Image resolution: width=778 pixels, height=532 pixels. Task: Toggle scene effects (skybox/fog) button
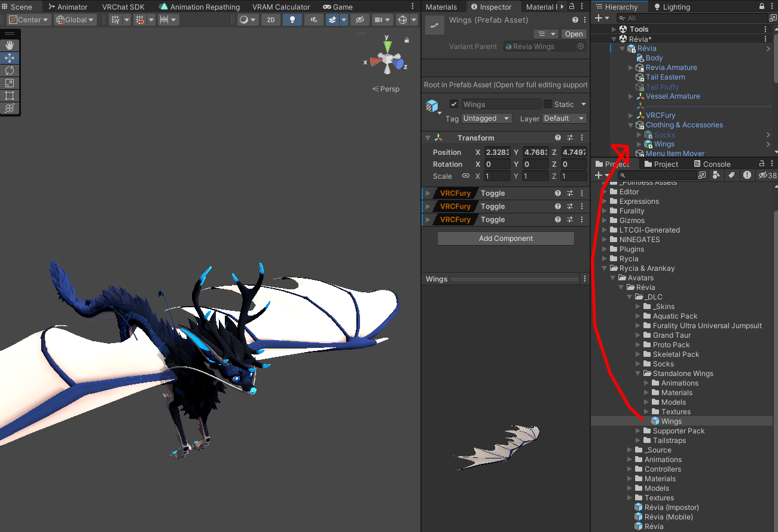point(333,20)
